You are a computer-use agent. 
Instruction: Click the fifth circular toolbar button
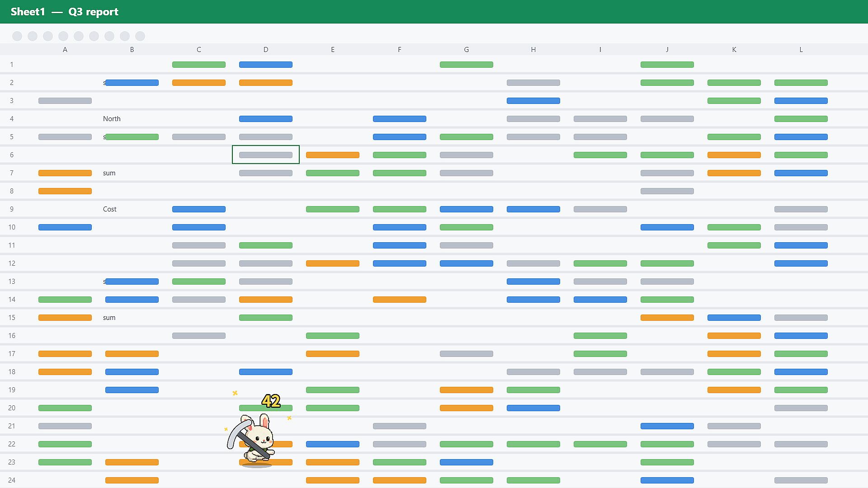[x=79, y=36]
